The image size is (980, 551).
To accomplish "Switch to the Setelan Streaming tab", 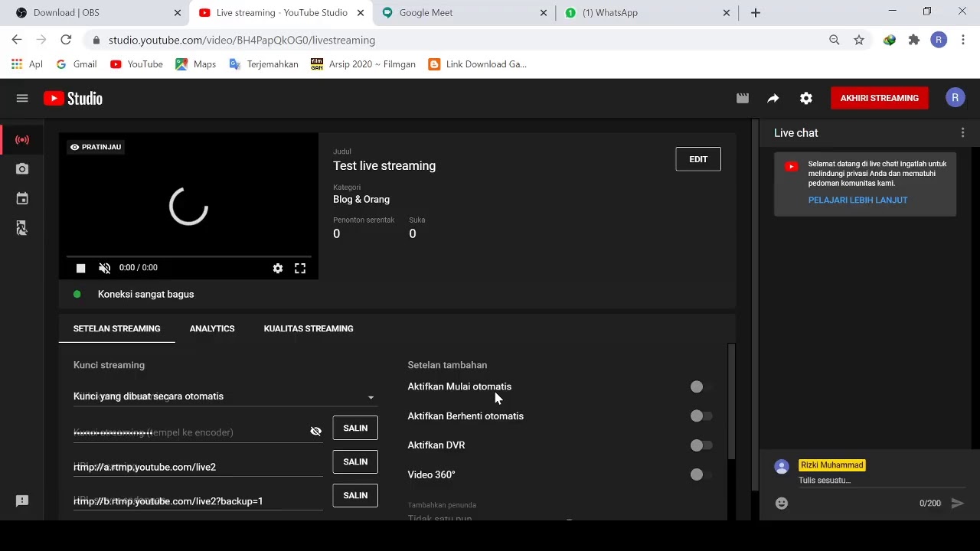I will pyautogui.click(x=117, y=328).
